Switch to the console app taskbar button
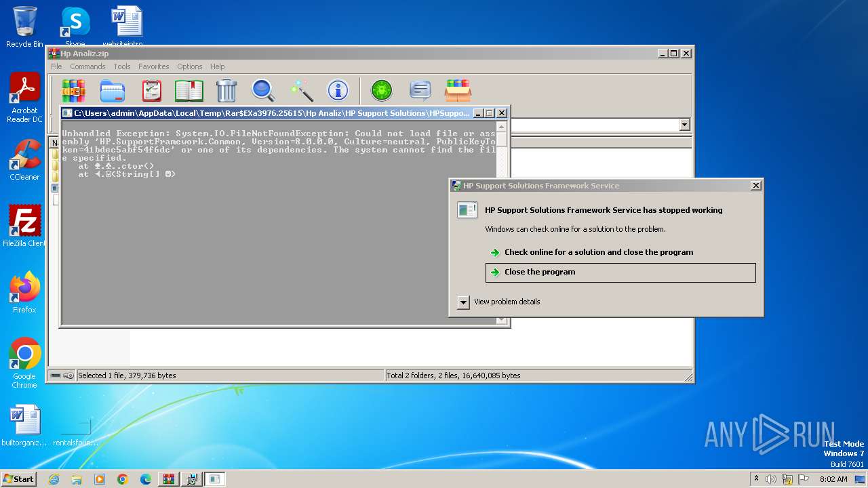The image size is (868, 488). coord(215,479)
